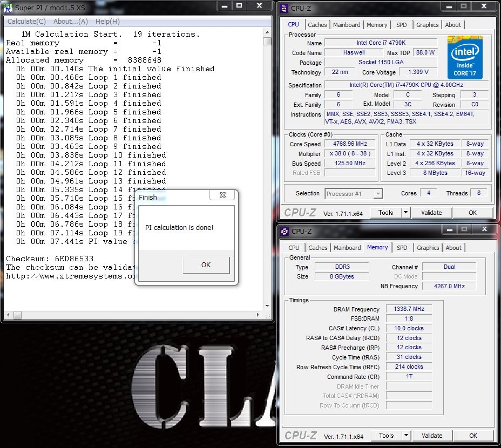Click the Checksum: 6ED86533 line
Image resolution: width=501 pixels, height=448 pixels.
click(50, 259)
